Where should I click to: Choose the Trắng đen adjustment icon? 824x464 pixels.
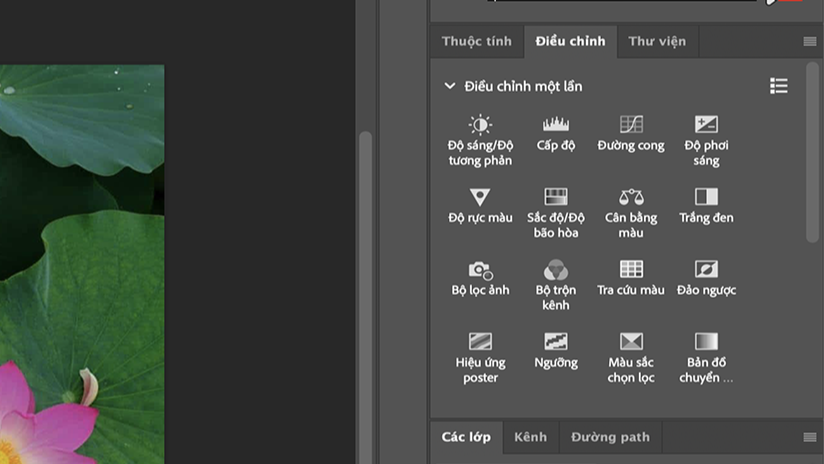706,197
